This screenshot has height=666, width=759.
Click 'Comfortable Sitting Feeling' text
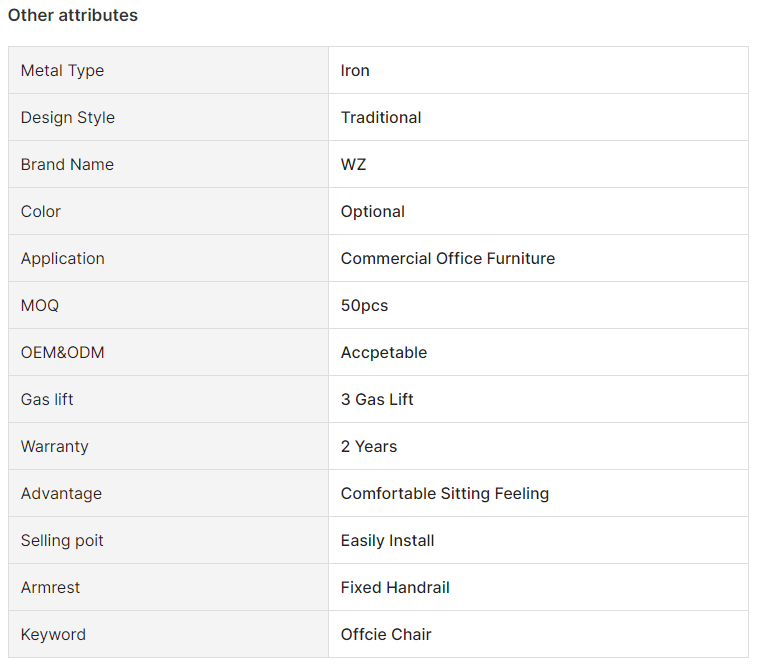pos(445,493)
